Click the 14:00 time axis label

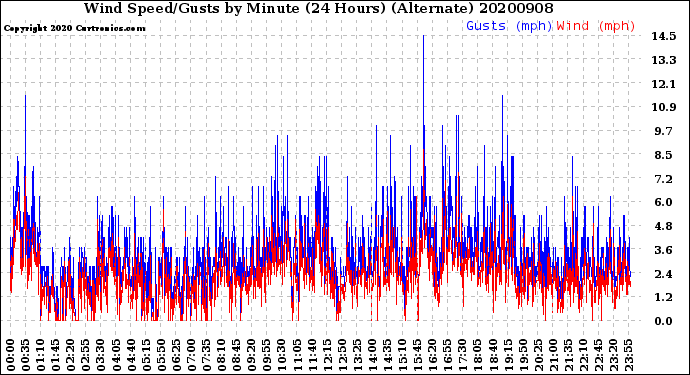click(372, 355)
